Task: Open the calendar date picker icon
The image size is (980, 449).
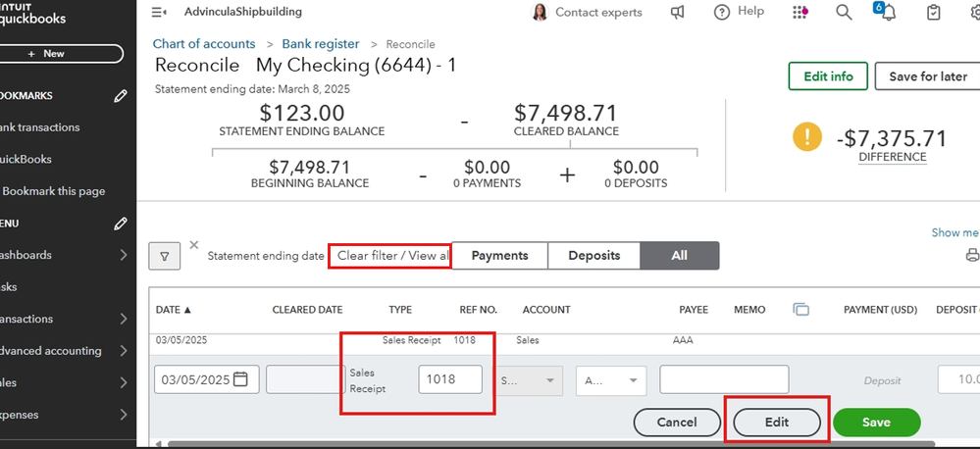Action: click(240, 379)
